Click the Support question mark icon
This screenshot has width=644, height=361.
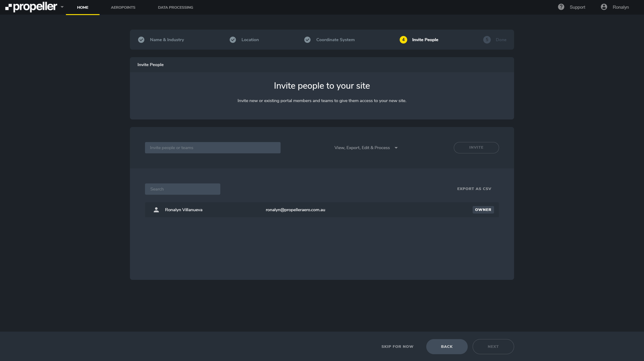(x=561, y=7)
